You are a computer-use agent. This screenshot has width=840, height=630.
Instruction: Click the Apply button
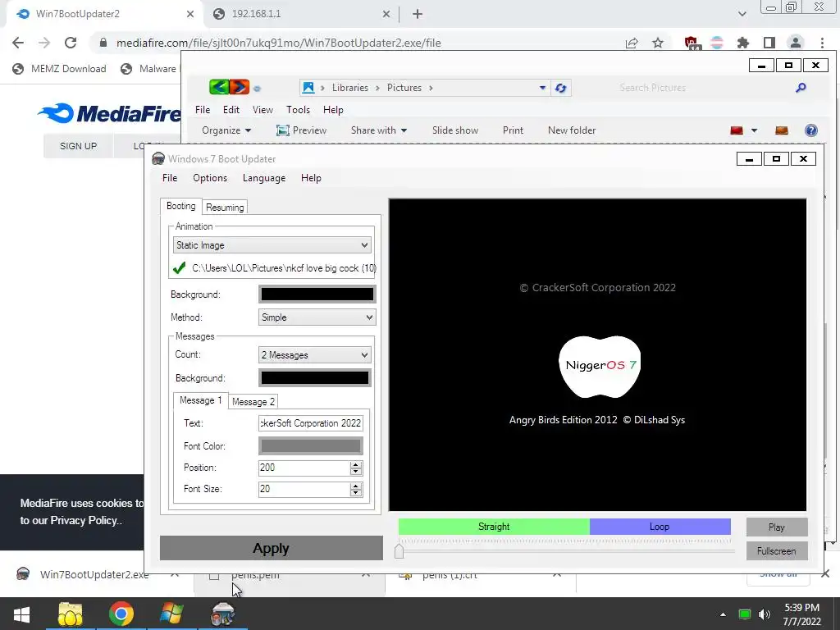pos(271,548)
